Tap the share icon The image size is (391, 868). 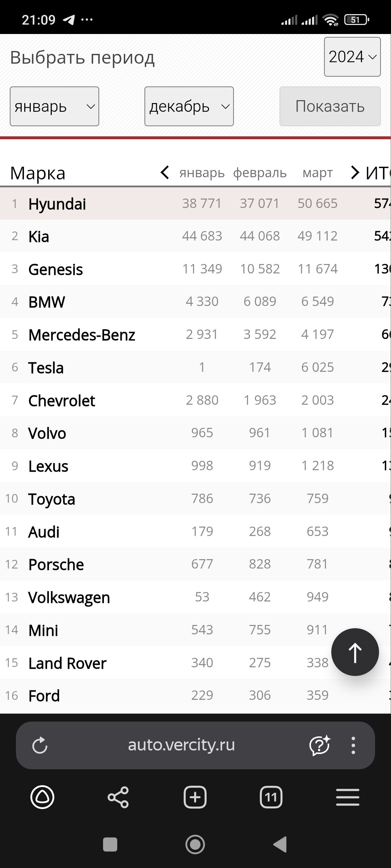118,797
